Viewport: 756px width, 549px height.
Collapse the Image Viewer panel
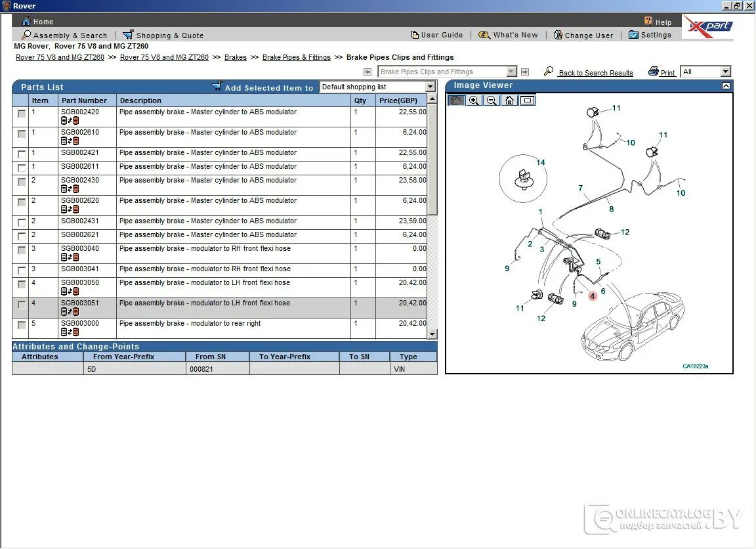pos(726,86)
